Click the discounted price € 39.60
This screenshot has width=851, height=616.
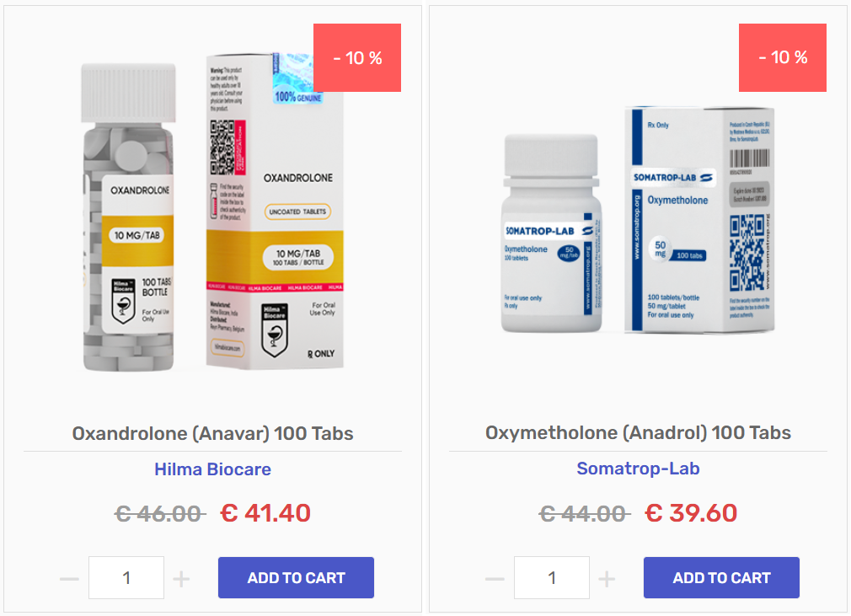point(691,513)
